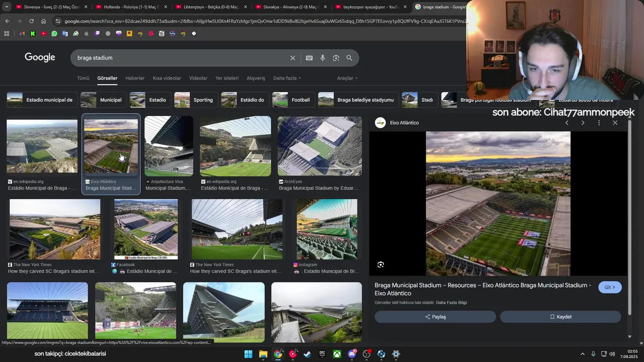Viewport: 644px width, 362px height.
Task: Open the tab search chevron dropdown
Action: click(7, 7)
